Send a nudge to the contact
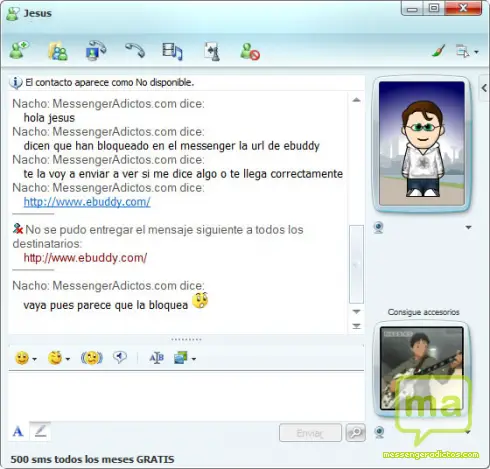This screenshot has height=469, width=490. (92, 358)
